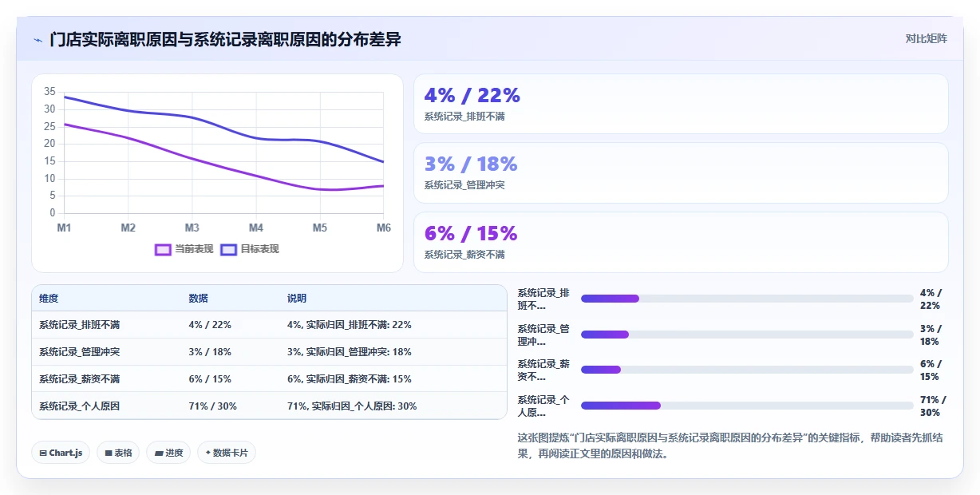Click the 维度 column header
The width and height of the screenshot is (980, 495).
[49, 299]
